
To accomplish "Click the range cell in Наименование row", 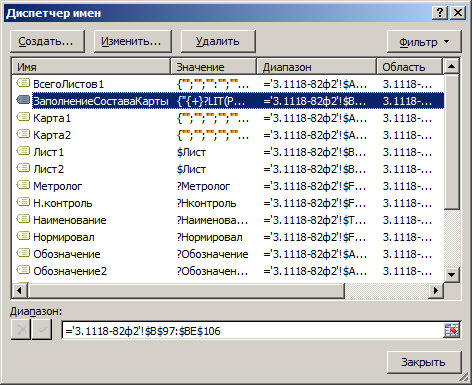I will coord(315,220).
